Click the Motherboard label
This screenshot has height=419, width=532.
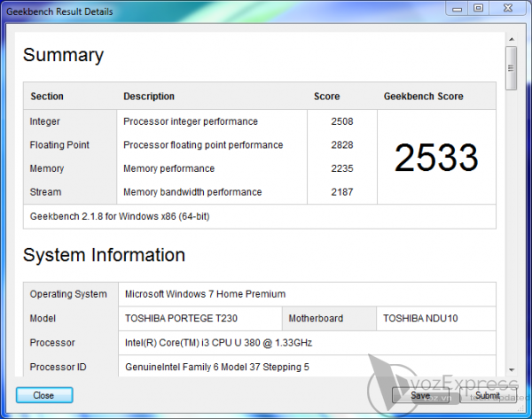point(316,318)
